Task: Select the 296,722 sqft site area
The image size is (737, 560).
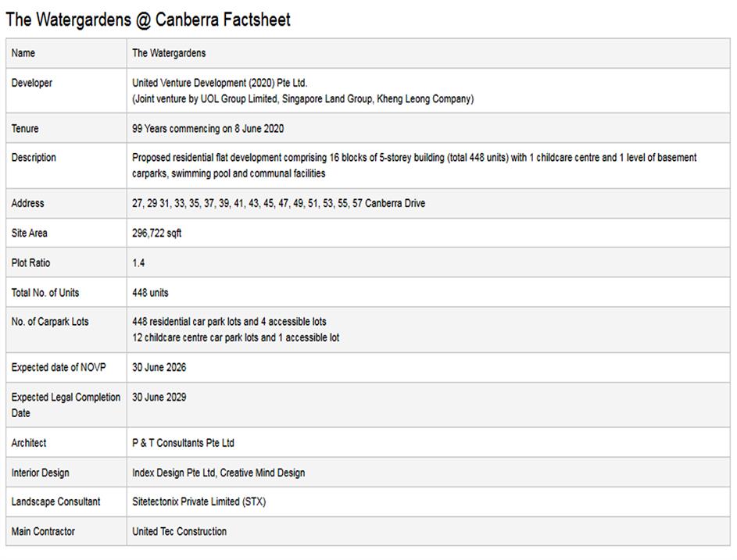Action: [x=157, y=233]
